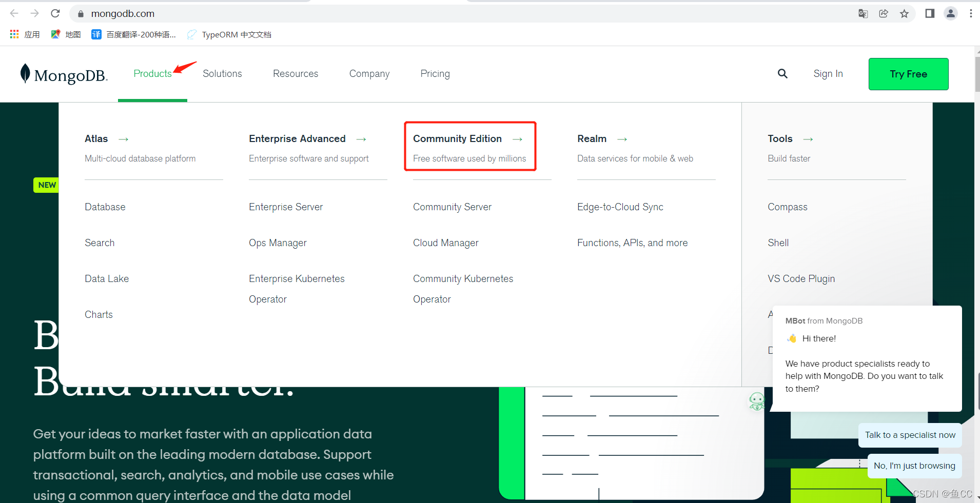Select Database under Atlas
This screenshot has width=980, height=503.
(105, 207)
